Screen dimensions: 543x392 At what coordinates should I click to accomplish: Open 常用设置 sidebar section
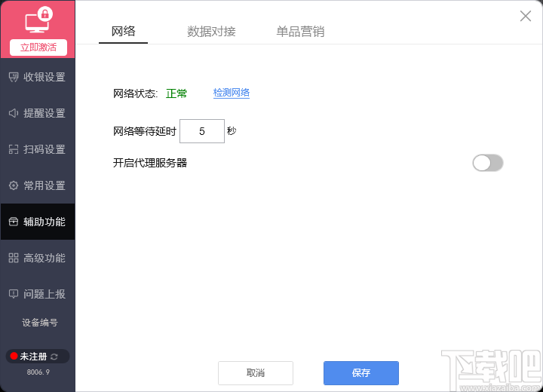38,185
